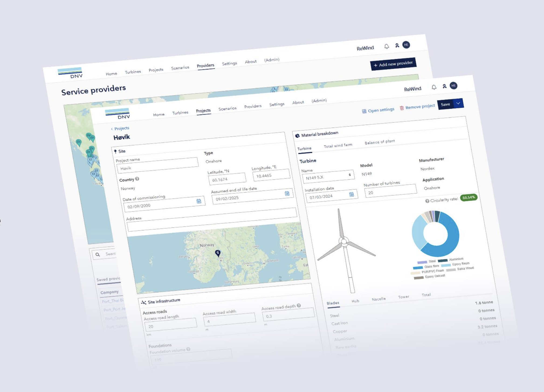Open Scenarios in front window navigation
Screen dimensions: 544x392
[228, 108]
